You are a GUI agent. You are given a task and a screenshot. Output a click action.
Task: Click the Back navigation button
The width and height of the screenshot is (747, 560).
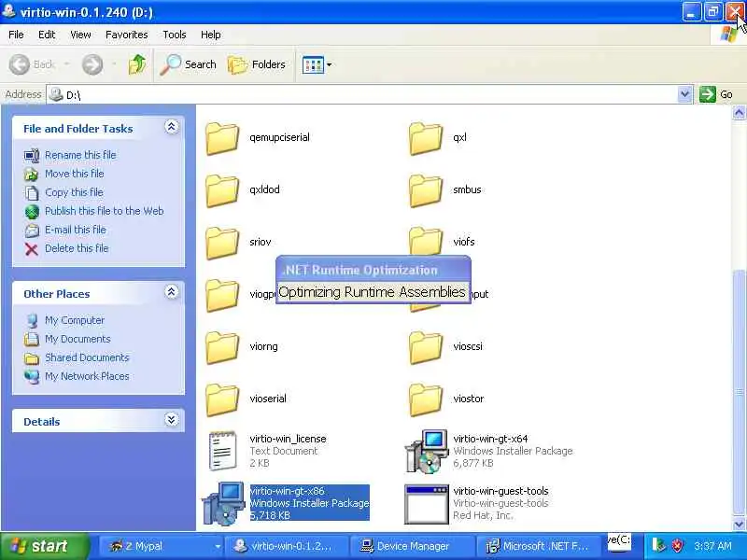click(33, 64)
